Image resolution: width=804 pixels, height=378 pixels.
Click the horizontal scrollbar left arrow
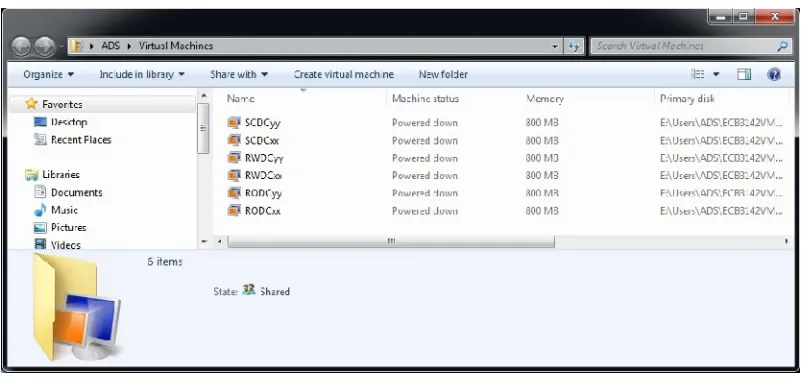(x=219, y=241)
